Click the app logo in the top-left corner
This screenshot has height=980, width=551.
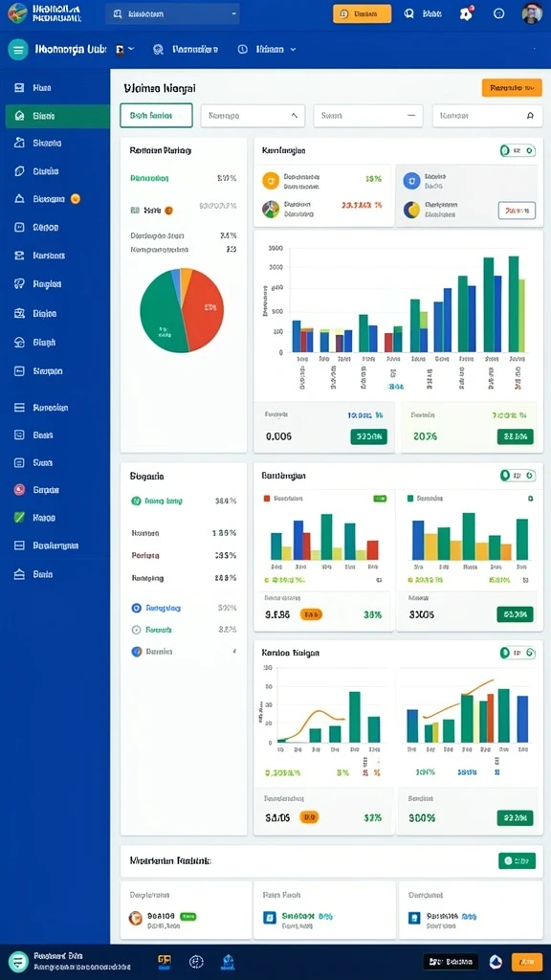pos(17,13)
